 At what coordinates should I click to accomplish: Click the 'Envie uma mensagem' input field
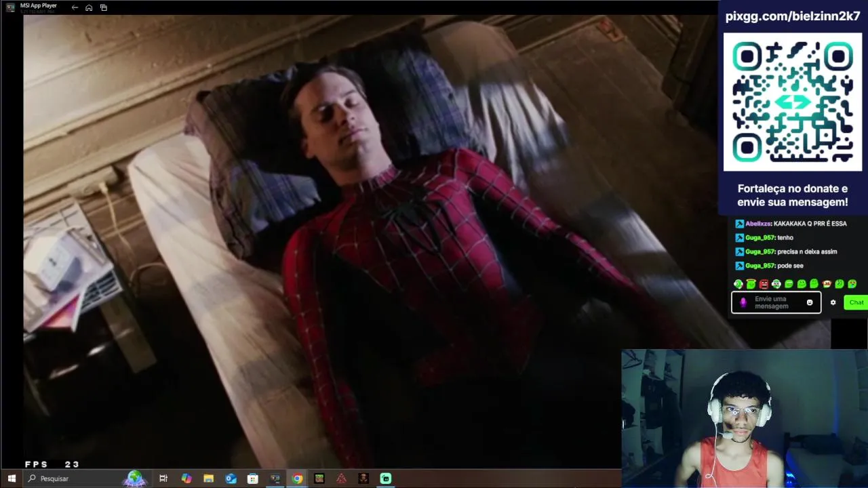[x=776, y=302]
